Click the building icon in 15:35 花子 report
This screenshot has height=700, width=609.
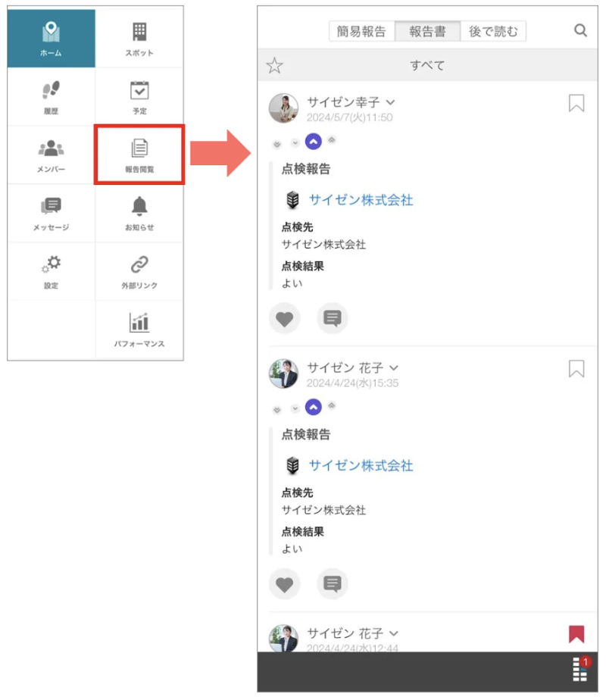coord(292,465)
